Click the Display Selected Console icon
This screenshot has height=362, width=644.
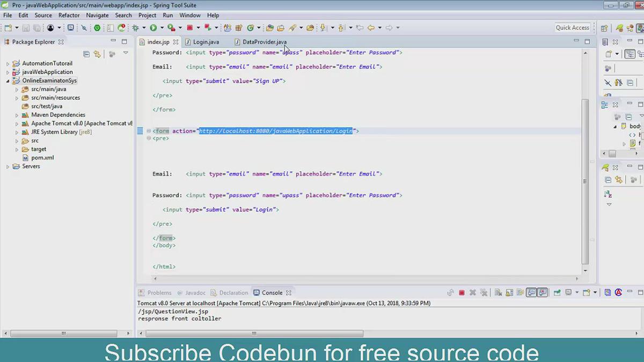point(568,293)
